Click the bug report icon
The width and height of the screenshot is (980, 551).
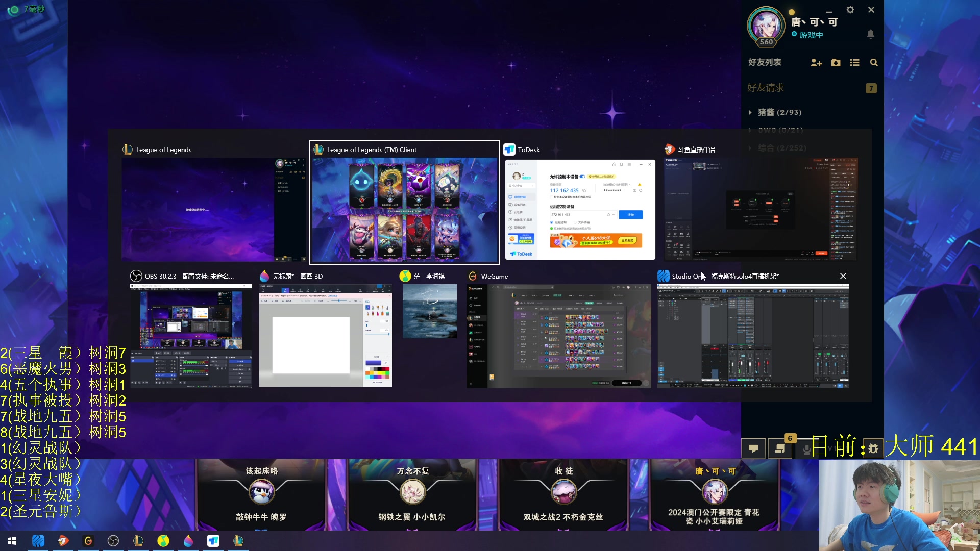(873, 448)
